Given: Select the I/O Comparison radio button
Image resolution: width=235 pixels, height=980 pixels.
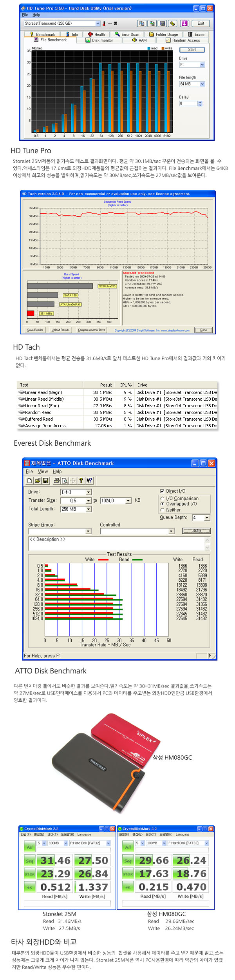Looking at the screenshot, I should coord(163,499).
